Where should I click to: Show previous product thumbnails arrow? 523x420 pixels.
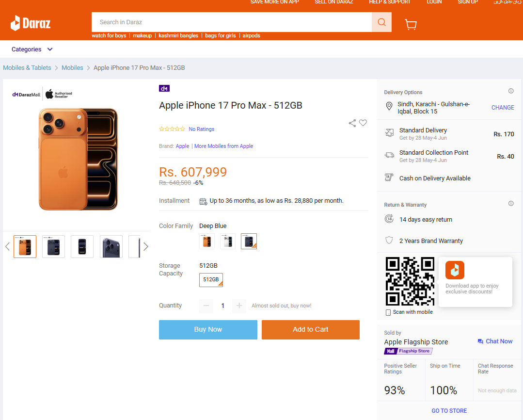(7, 247)
